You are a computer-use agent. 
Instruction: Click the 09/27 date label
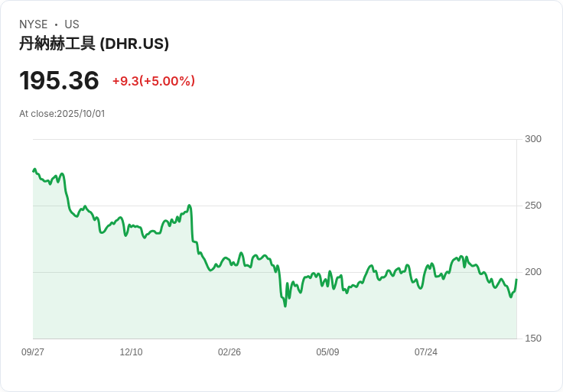[x=33, y=352]
